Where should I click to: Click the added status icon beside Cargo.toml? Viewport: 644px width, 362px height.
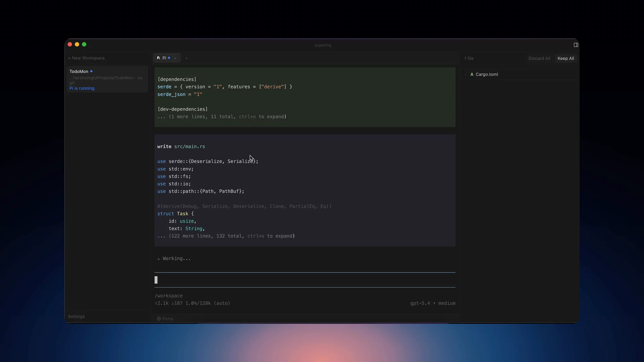[x=472, y=74]
